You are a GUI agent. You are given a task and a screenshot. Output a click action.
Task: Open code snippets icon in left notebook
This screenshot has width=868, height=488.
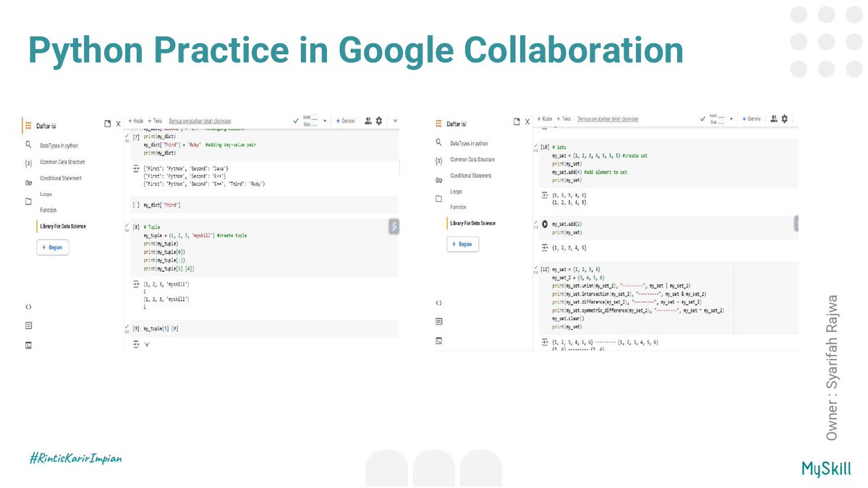click(x=27, y=307)
